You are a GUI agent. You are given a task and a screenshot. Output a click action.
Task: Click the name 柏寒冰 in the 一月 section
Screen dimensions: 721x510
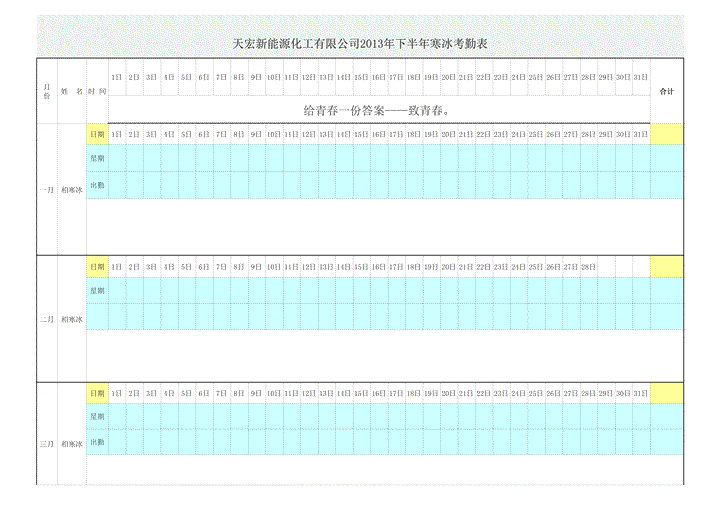pos(72,189)
